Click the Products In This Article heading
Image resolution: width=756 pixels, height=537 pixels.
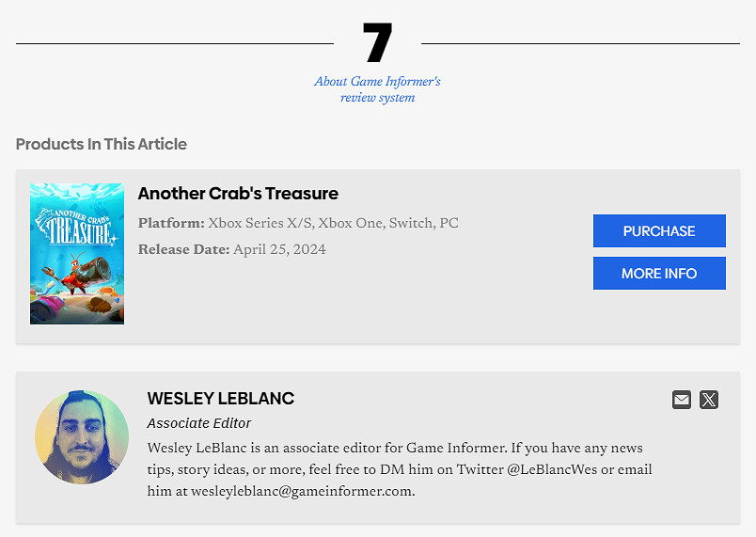[x=102, y=144]
